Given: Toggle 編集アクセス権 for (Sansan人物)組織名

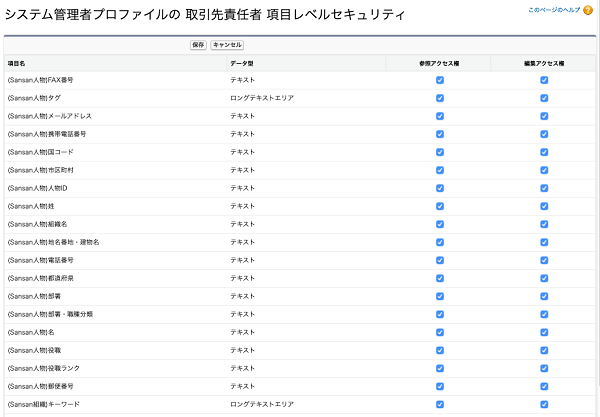Looking at the screenshot, I should [x=544, y=224].
